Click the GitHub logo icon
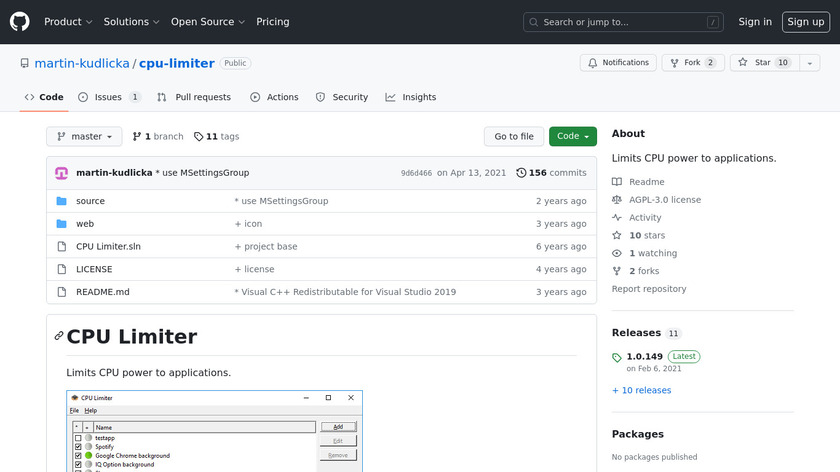This screenshot has width=840, height=472. [20, 22]
